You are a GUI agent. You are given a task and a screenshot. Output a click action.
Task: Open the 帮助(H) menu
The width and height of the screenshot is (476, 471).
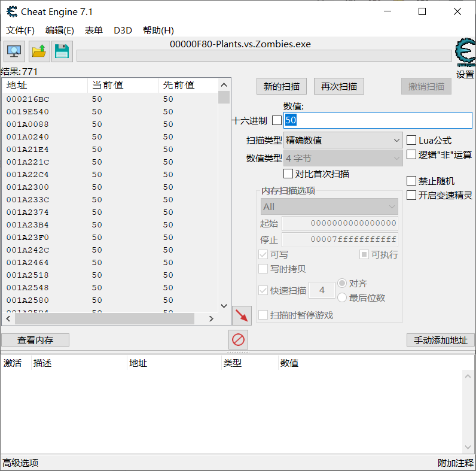[x=158, y=31]
